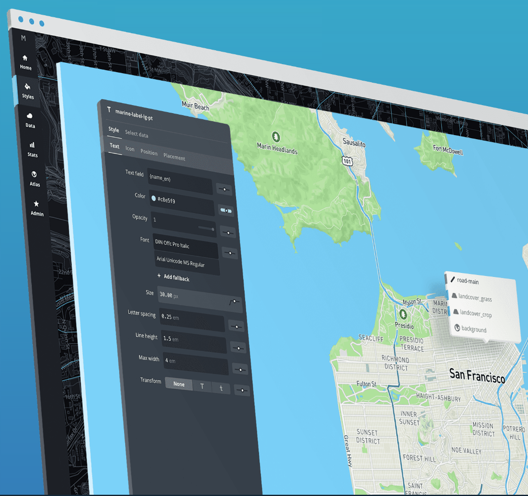Click the M logo at top of sidebar
Viewport: 528px width, 496px height.
23,38
